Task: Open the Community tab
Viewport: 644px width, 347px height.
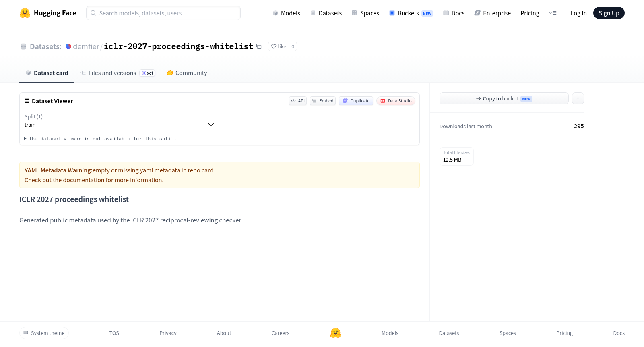Action: pyautogui.click(x=187, y=73)
